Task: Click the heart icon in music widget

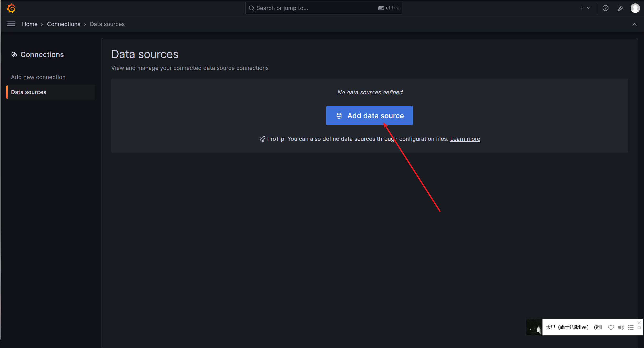Action: tap(611, 327)
